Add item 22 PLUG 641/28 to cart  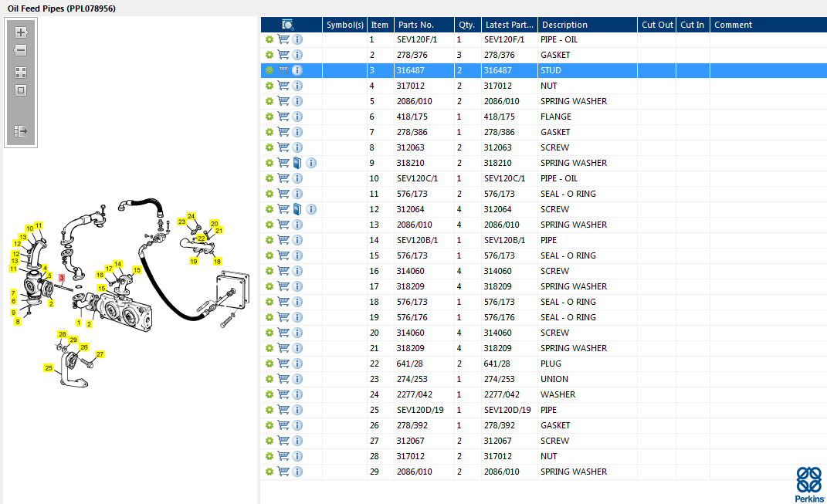click(x=283, y=364)
